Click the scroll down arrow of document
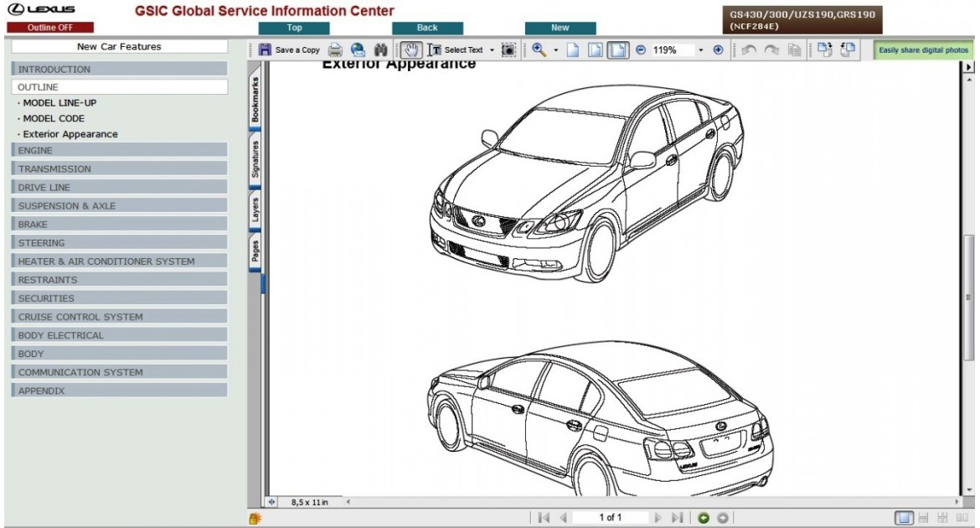 (x=969, y=489)
